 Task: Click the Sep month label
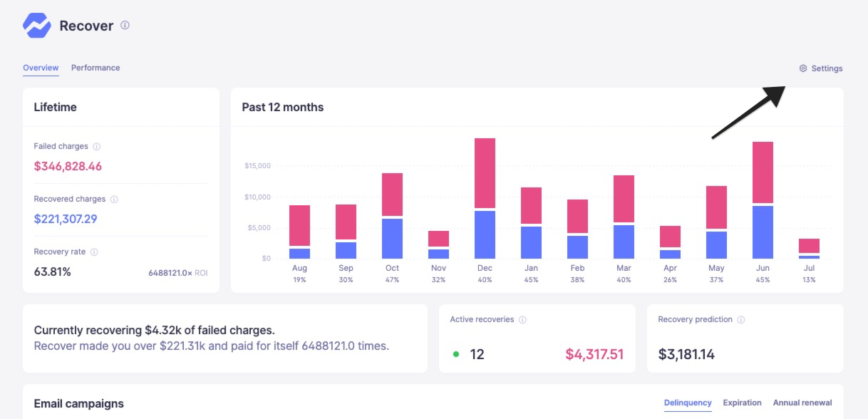[x=346, y=269]
